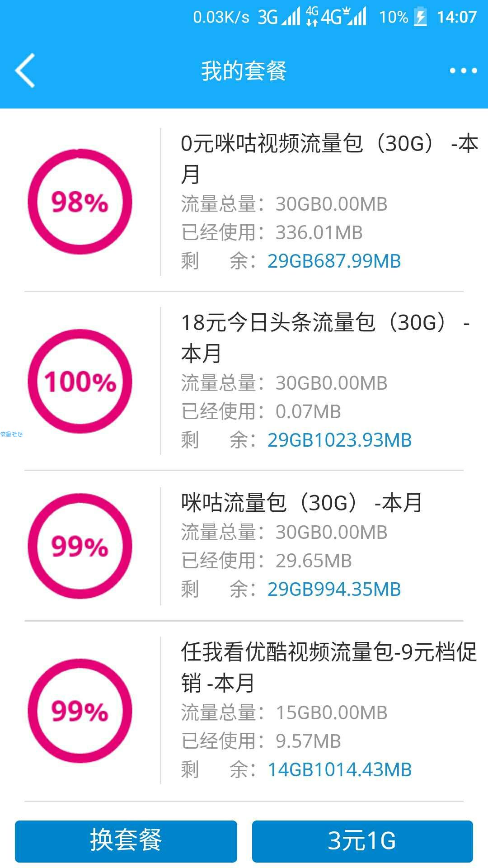This screenshot has width=488, height=868.
Task: Tap the remaining 14GB1014.43MB value
Action: (340, 770)
